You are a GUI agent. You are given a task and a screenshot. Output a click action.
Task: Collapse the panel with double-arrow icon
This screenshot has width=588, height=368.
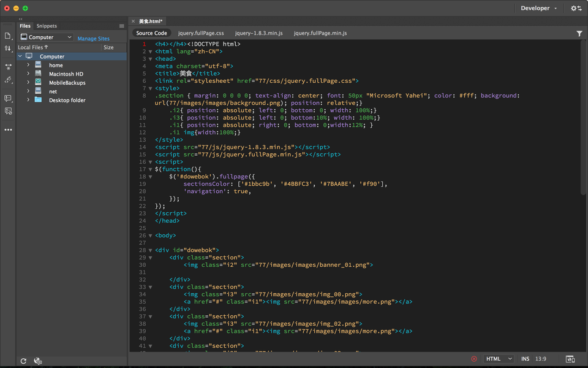(20, 19)
